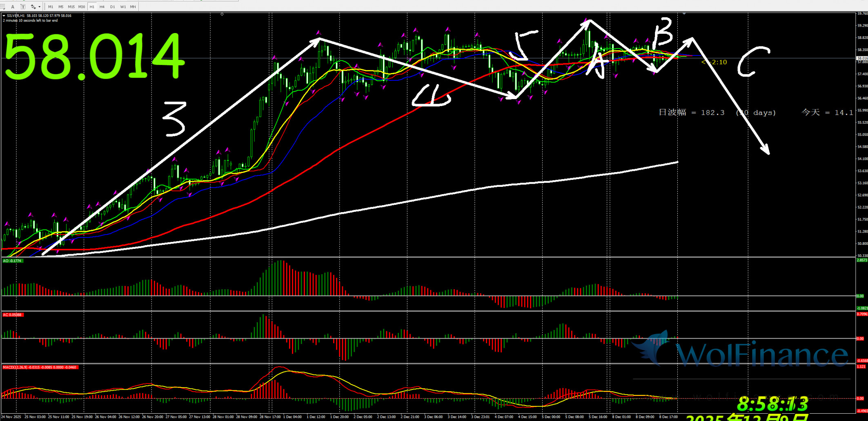868x421 pixels.
Task: Select the M1 timeframe button
Action: tap(51, 7)
